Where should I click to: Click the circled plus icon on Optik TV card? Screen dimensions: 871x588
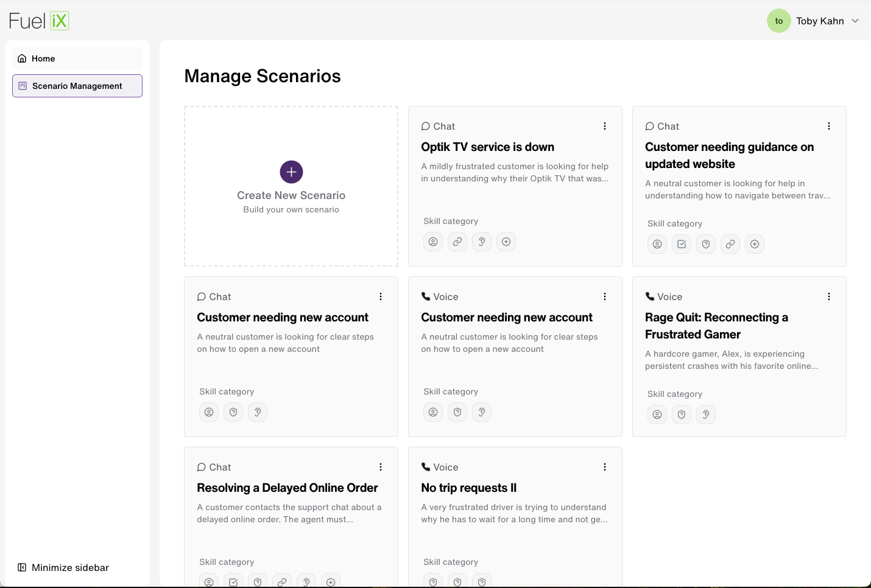point(506,242)
